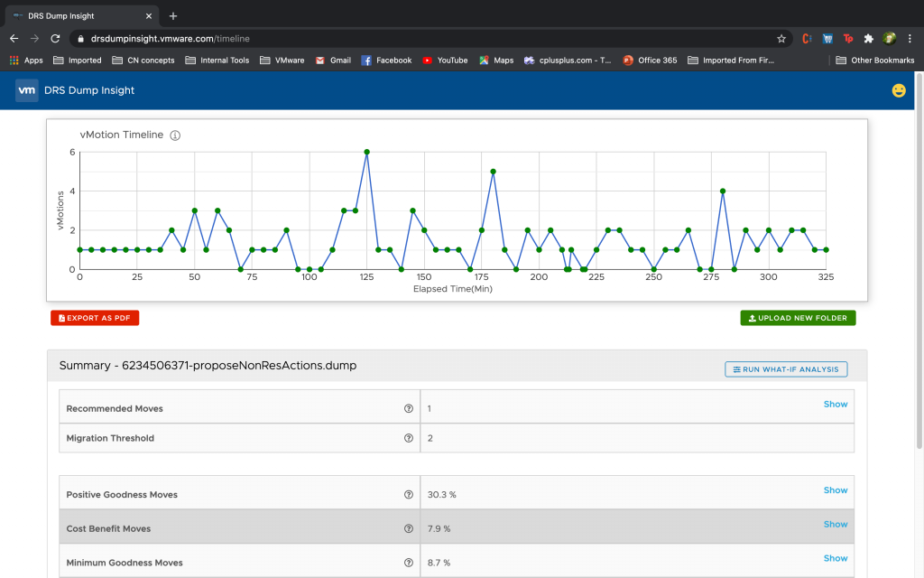The height and width of the screenshot is (578, 924).
Task: Click the Upload New Folder button
Action: [x=798, y=318]
